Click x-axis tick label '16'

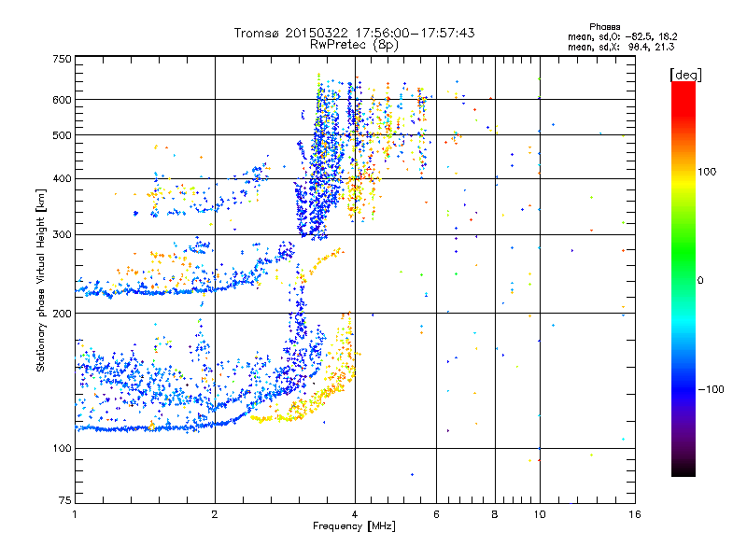click(635, 514)
